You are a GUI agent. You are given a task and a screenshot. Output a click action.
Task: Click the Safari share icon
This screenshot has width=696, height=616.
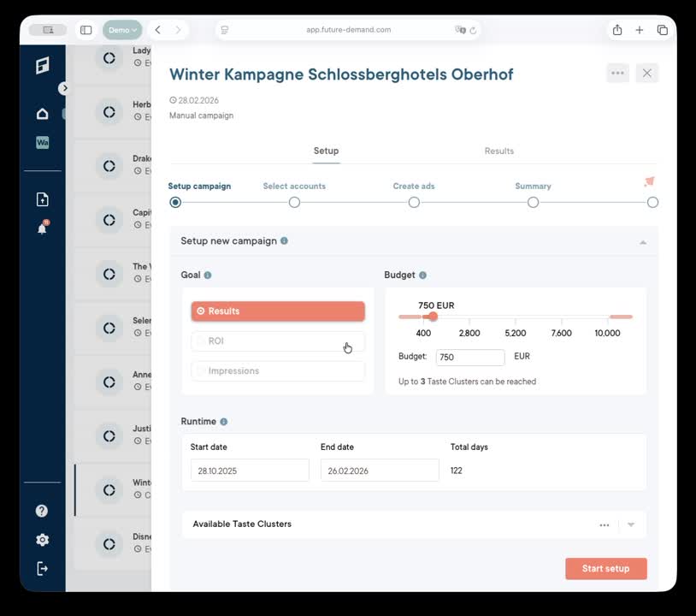point(617,30)
